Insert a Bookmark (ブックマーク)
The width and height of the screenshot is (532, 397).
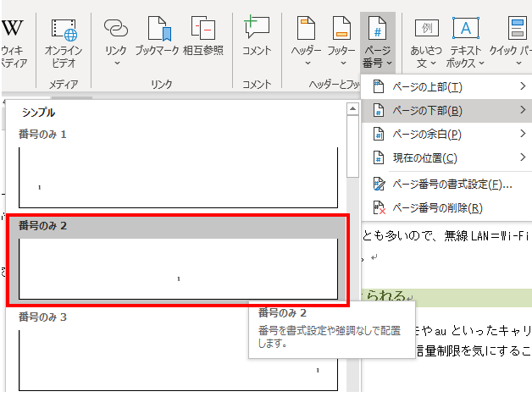(x=157, y=36)
